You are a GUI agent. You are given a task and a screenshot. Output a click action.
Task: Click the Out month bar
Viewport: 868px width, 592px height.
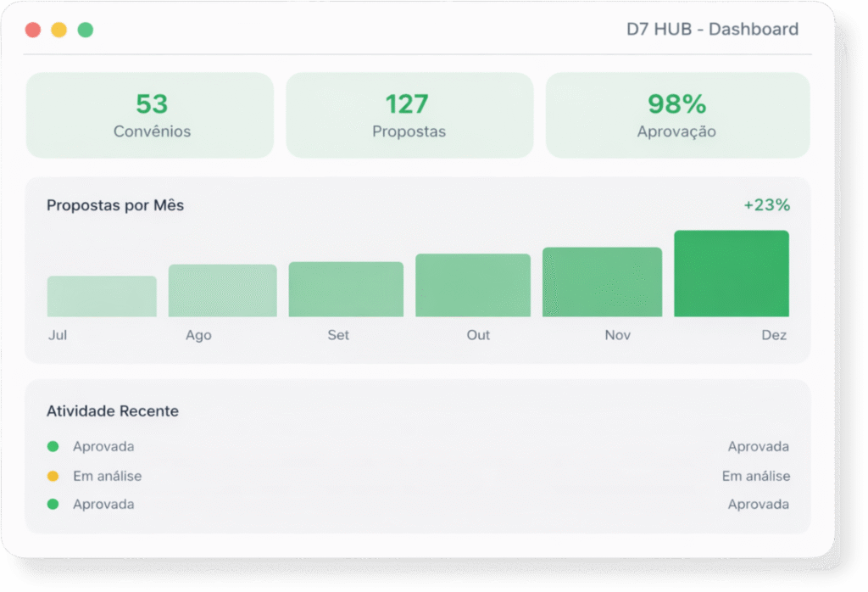click(x=472, y=286)
